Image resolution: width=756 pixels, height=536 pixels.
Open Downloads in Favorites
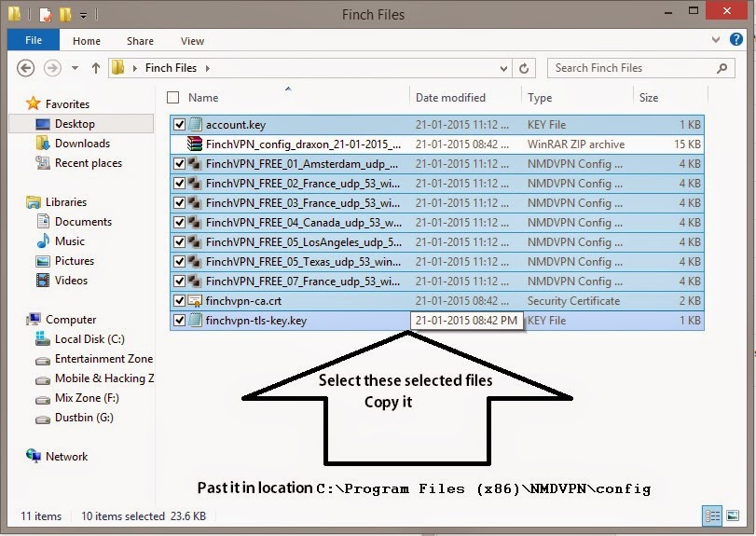82,144
